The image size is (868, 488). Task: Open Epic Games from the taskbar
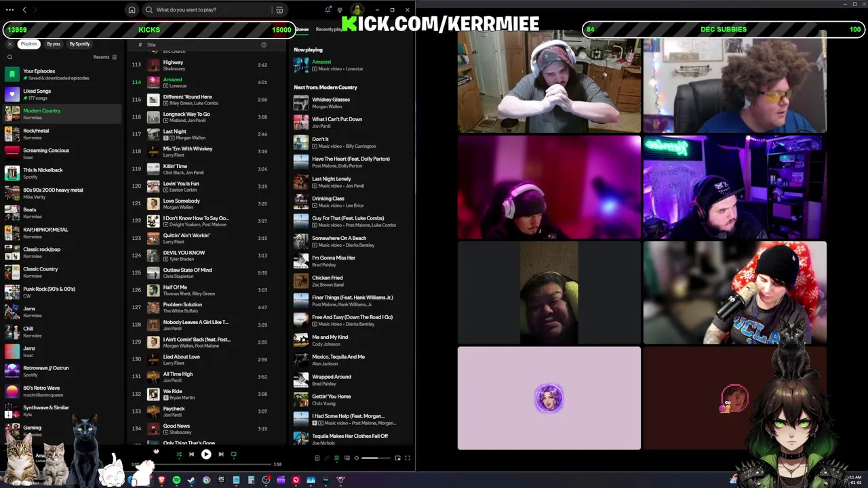click(221, 480)
